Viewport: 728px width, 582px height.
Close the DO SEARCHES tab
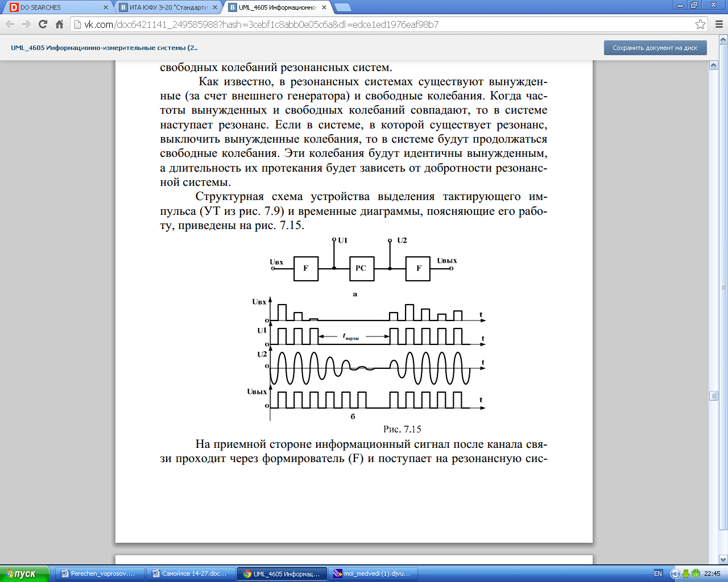[105, 7]
